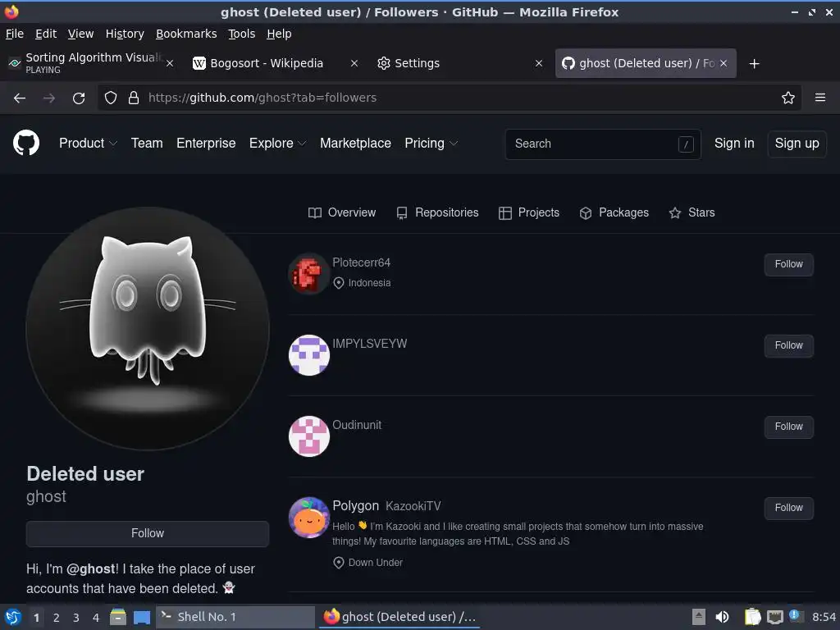Open the Help menu
The image size is (840, 630).
(x=279, y=34)
